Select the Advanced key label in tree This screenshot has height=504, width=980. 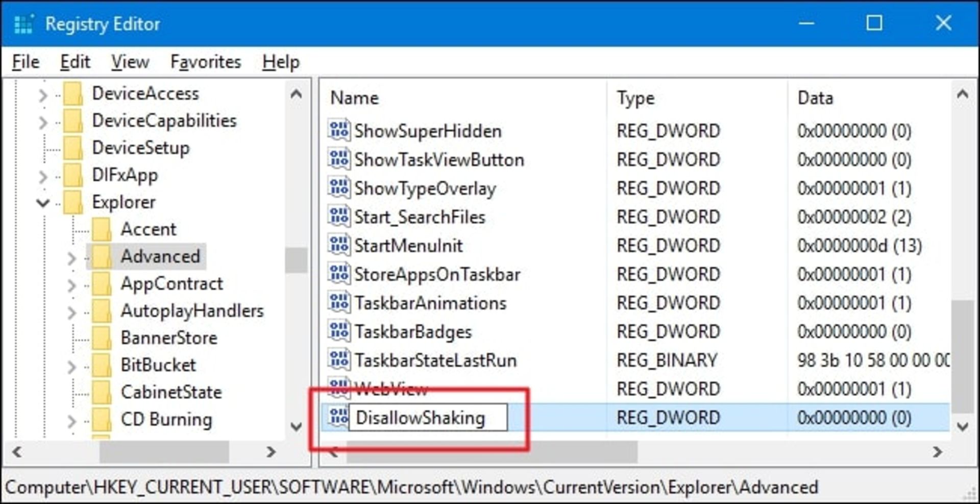coord(160,256)
